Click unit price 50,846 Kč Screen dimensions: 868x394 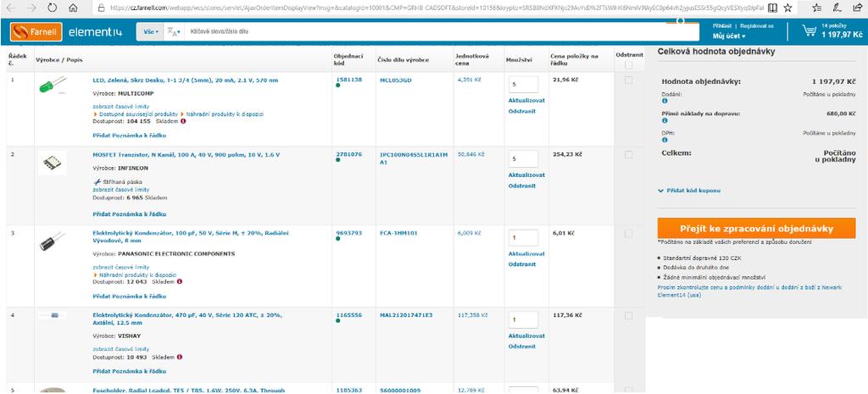click(470, 154)
